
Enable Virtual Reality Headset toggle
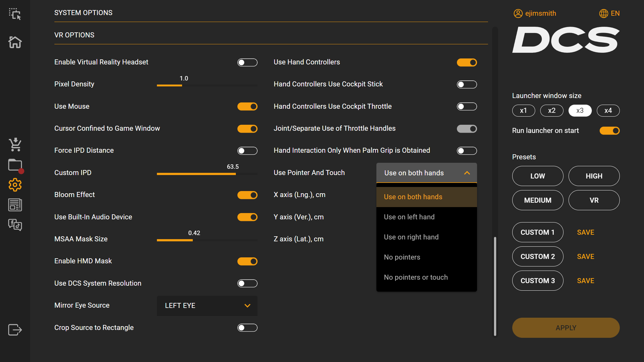(x=247, y=63)
